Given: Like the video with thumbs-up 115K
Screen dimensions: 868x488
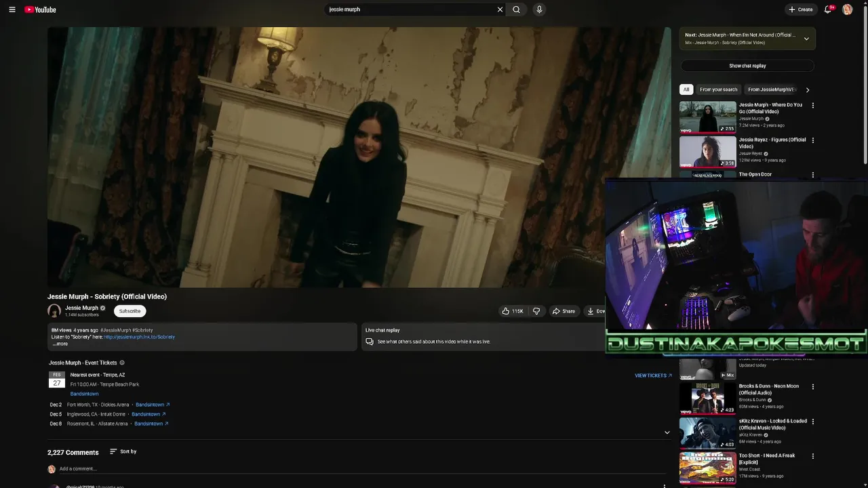Looking at the screenshot, I should [513, 311].
